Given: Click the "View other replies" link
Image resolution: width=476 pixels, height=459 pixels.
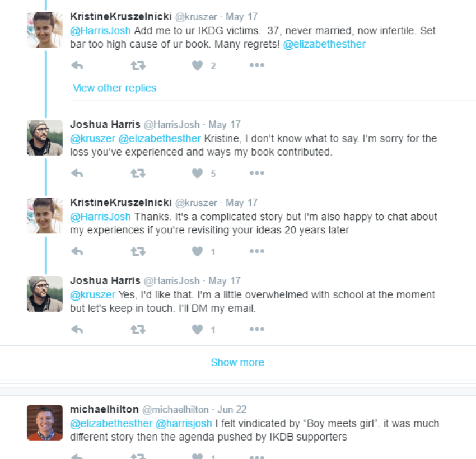Looking at the screenshot, I should (x=114, y=88).
